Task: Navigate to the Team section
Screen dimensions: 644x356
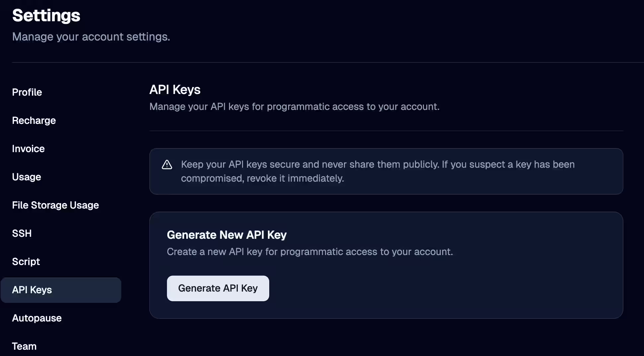Action: coord(24,346)
